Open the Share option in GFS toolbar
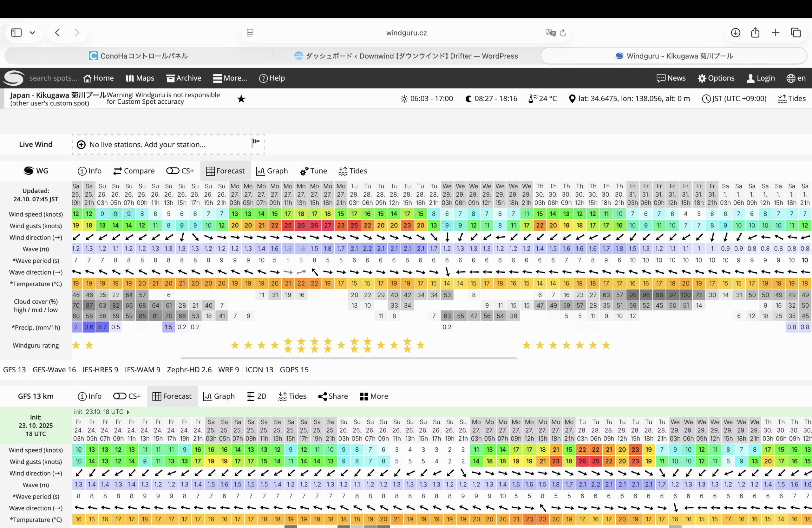Image resolution: width=812 pixels, height=528 pixels. (333, 396)
